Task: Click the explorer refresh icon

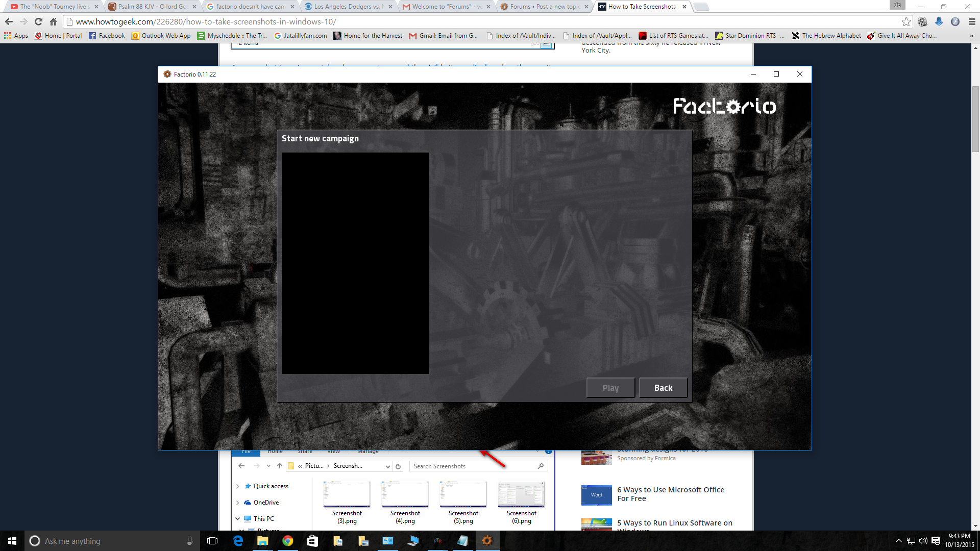Action: pyautogui.click(x=398, y=466)
